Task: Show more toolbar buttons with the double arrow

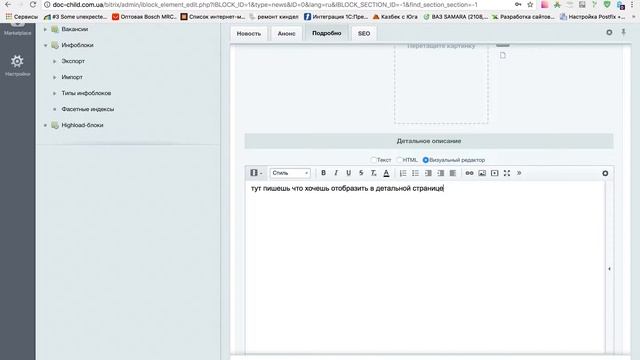Action: tap(519, 173)
